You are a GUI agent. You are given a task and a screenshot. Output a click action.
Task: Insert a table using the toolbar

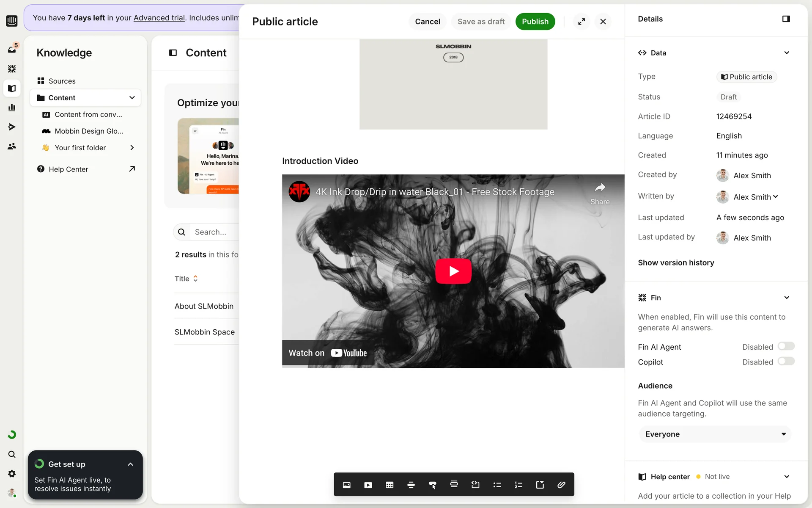[x=390, y=485]
